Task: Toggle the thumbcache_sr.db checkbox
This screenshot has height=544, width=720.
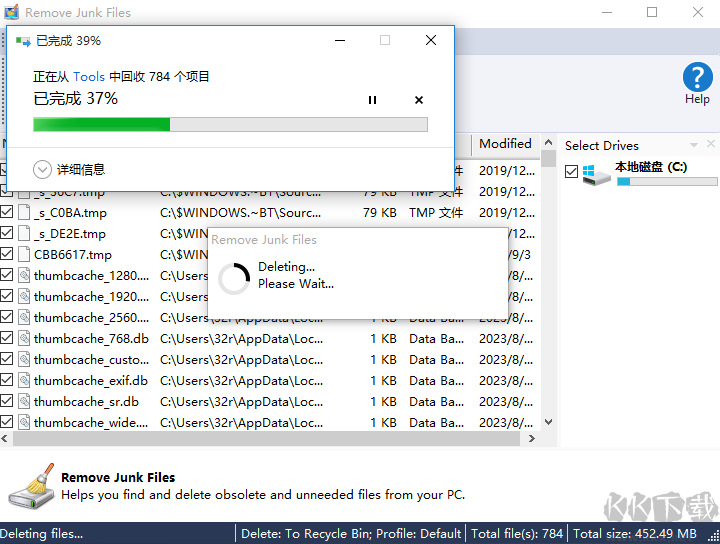Action: coord(6,401)
